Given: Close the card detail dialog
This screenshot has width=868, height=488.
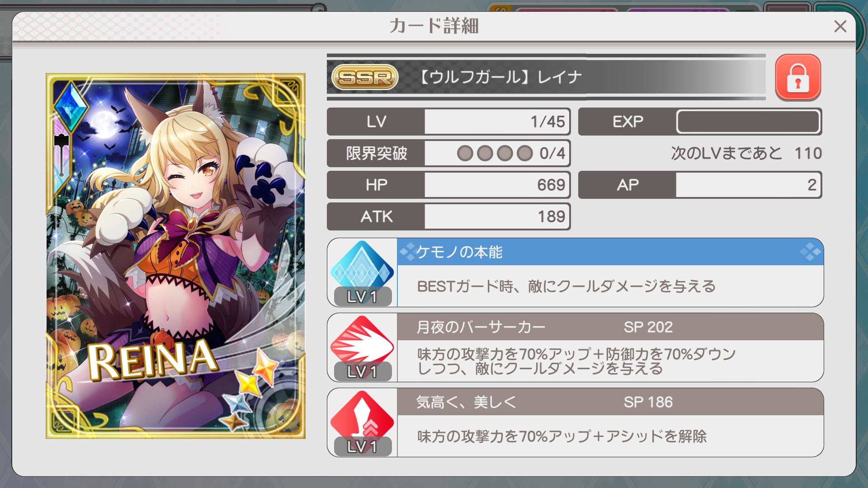Looking at the screenshot, I should [840, 26].
